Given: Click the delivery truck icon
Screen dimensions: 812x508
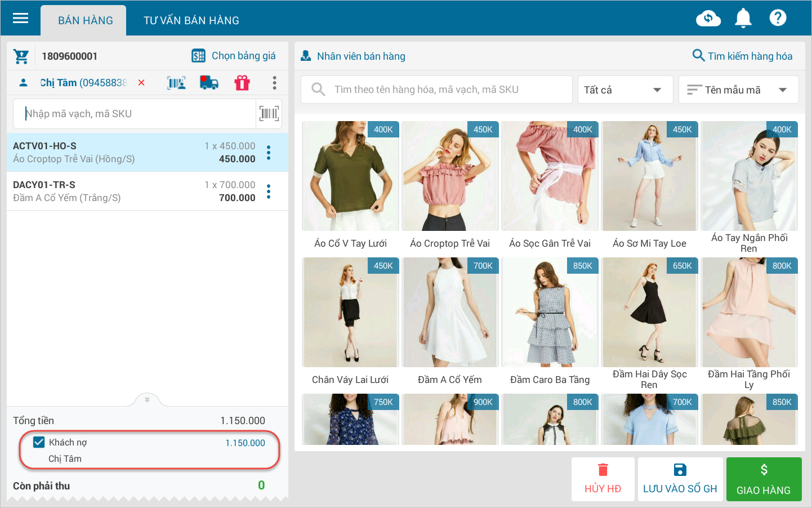Looking at the screenshot, I should pos(209,83).
